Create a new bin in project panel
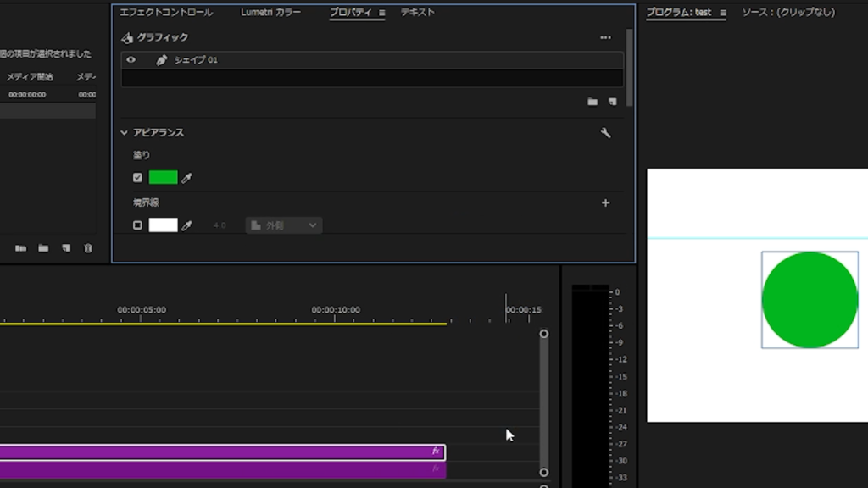Viewport: 868px width, 488px height. [x=43, y=248]
